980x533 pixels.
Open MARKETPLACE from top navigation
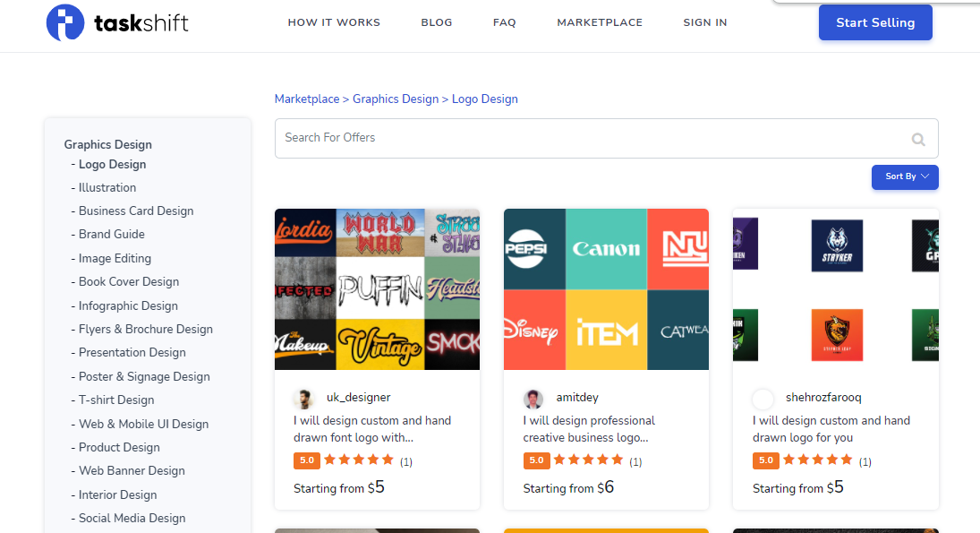pyautogui.click(x=600, y=22)
